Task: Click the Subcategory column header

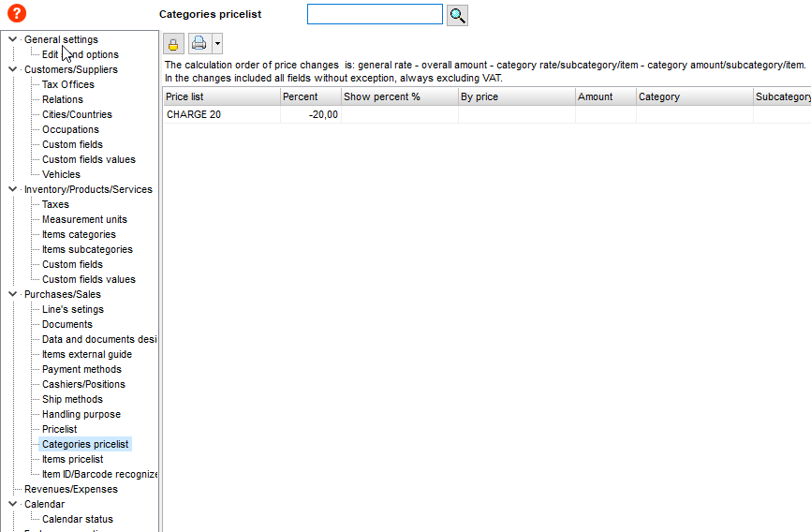Action: coord(782,96)
